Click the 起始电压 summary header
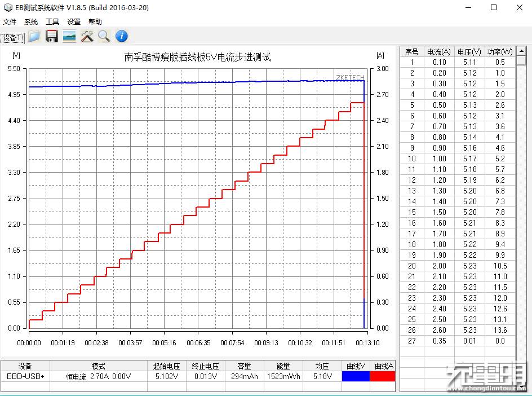 pyautogui.click(x=167, y=366)
